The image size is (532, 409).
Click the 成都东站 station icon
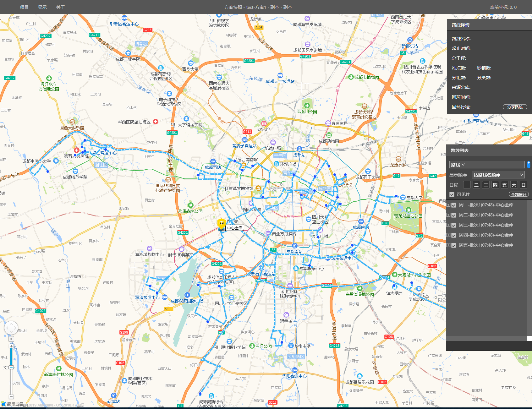click(x=361, y=221)
